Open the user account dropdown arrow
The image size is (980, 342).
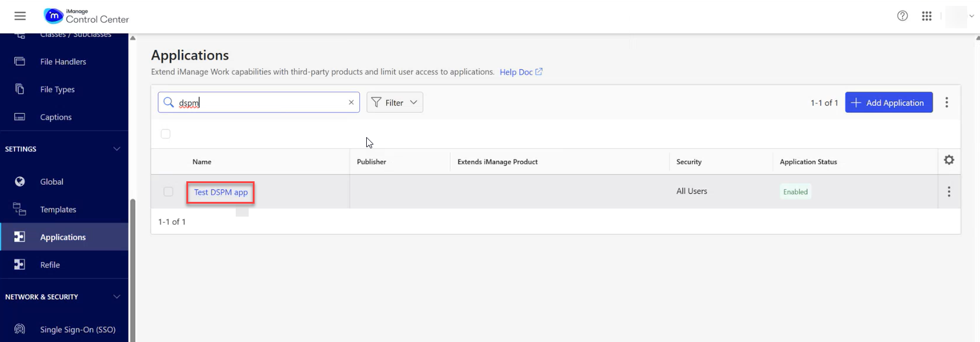pyautogui.click(x=971, y=16)
